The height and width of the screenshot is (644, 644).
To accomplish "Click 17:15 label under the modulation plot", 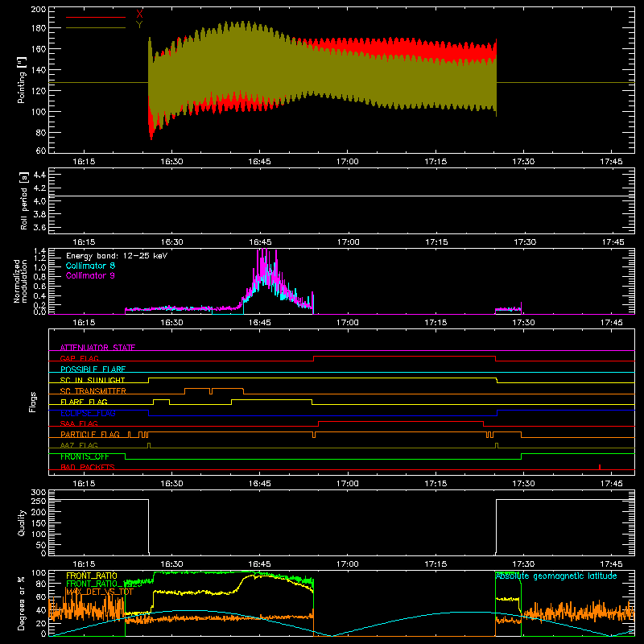I will pos(436,323).
